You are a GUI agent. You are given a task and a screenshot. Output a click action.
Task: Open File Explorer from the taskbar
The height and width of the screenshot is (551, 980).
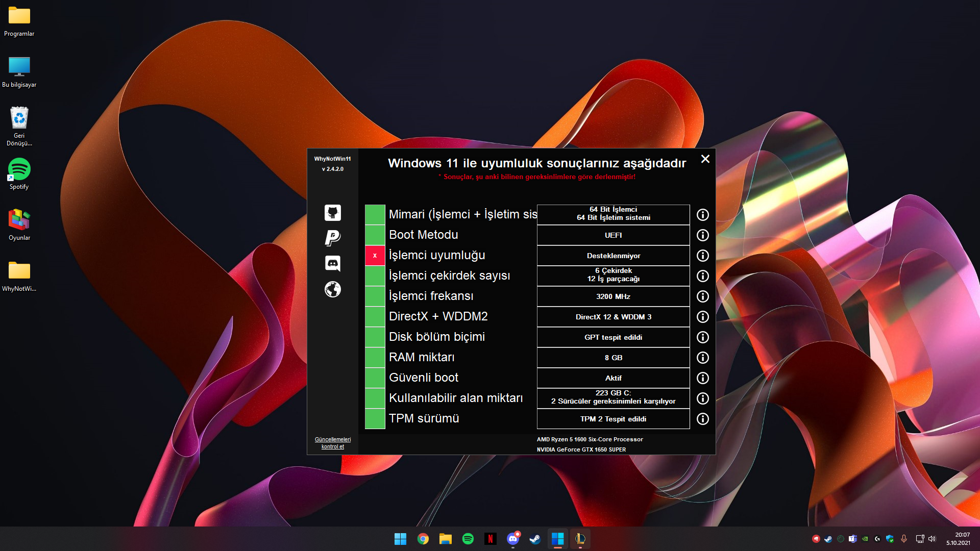pyautogui.click(x=446, y=539)
